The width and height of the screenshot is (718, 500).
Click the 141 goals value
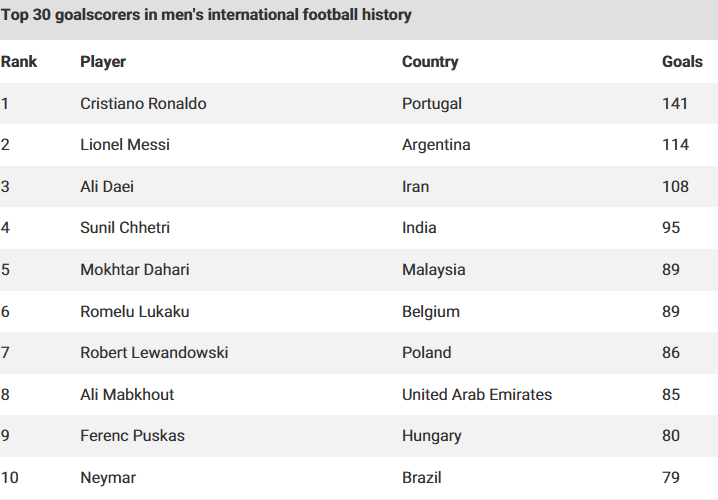pyautogui.click(x=674, y=103)
